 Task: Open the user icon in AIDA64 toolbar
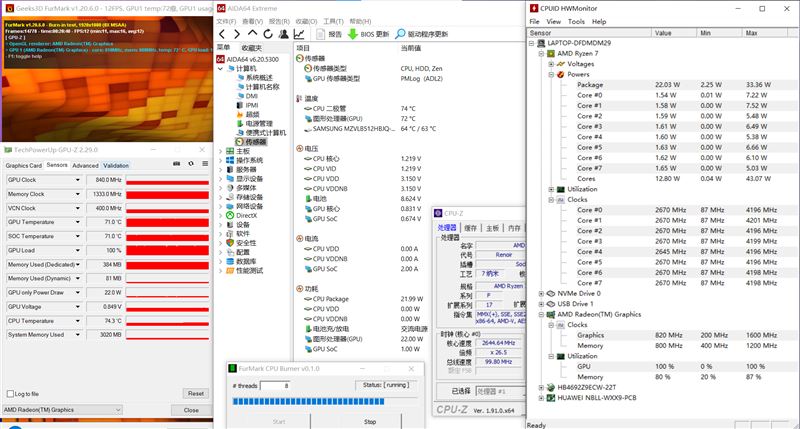[x=284, y=34]
